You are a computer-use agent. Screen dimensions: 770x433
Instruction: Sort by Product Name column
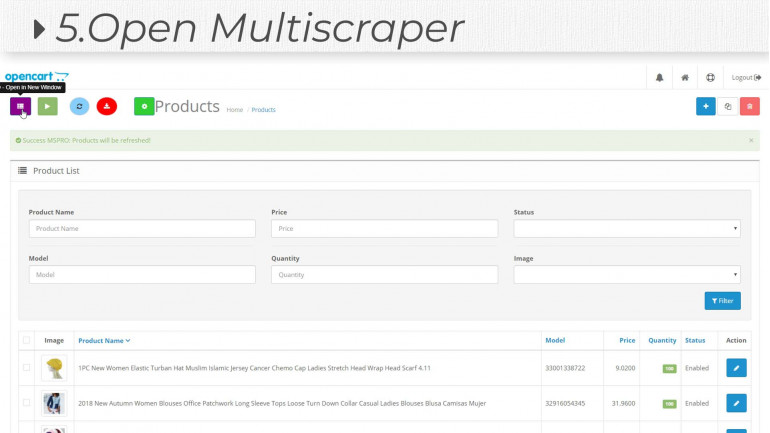click(104, 340)
